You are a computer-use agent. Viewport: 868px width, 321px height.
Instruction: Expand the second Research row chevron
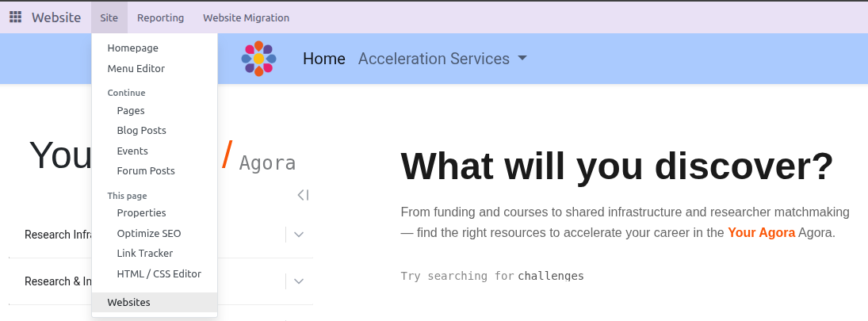(299, 281)
